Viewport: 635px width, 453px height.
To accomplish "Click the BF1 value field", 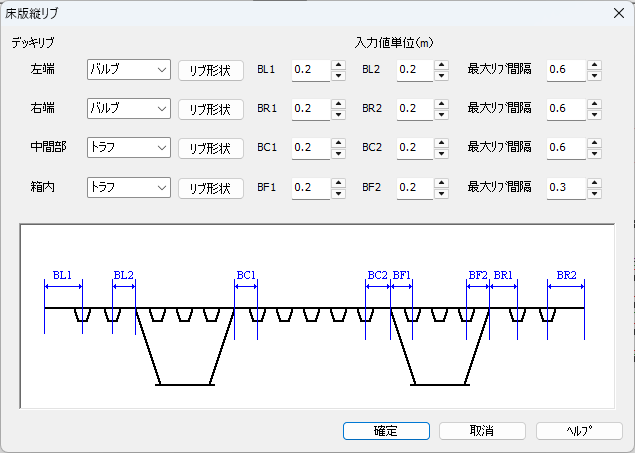I will (311, 188).
